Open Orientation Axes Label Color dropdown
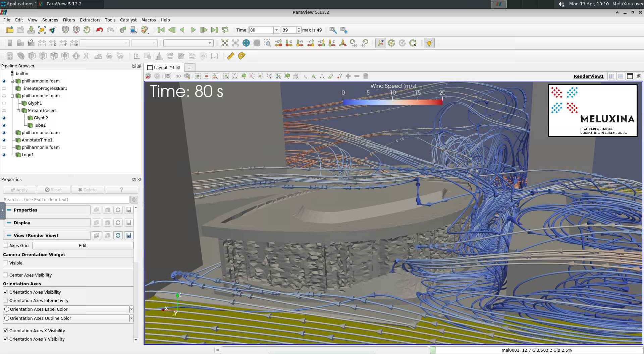Screen dimensions: 644x354 pos(131,309)
